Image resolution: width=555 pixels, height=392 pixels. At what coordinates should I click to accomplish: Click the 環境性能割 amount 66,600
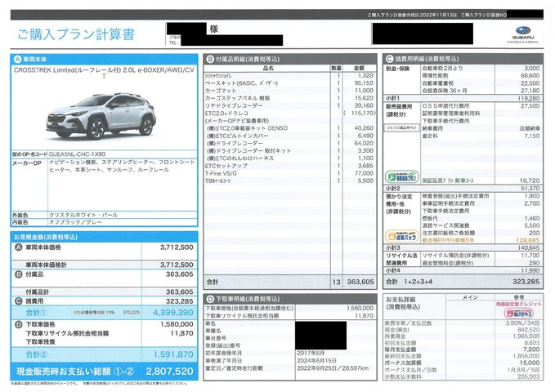[530, 76]
